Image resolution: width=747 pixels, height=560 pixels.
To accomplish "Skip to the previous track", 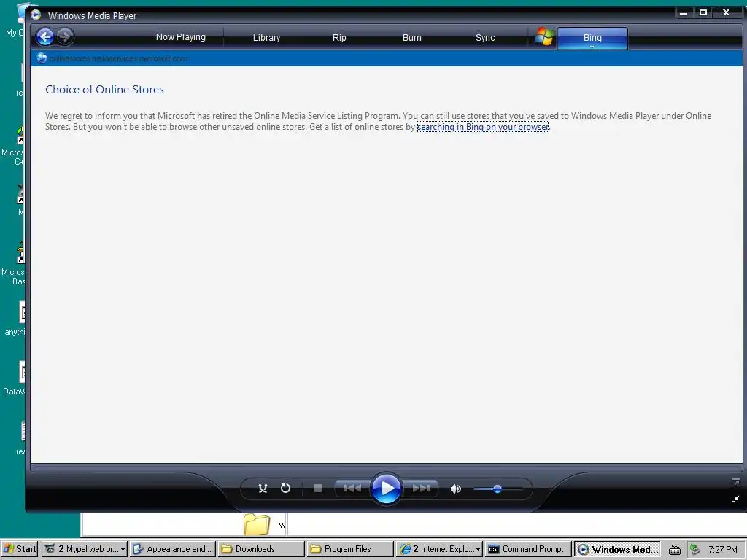I will (x=352, y=488).
